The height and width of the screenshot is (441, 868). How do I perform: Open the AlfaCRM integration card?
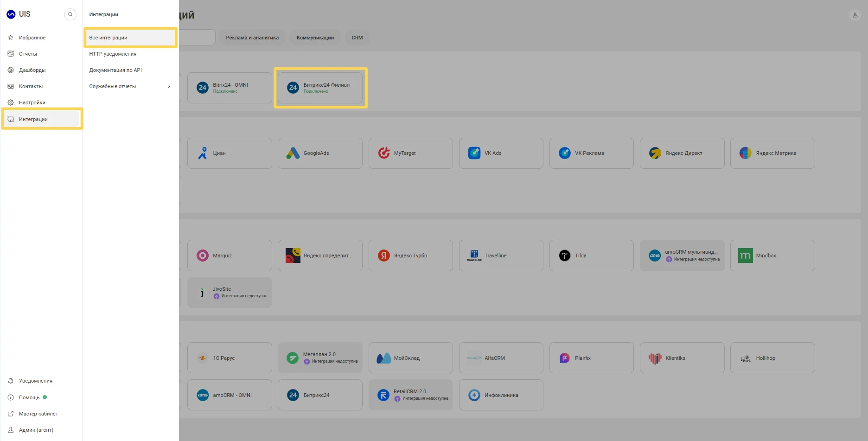(x=501, y=358)
